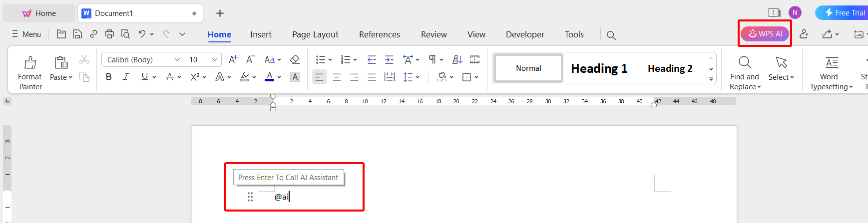Expand the font size 10 dropdown
This screenshot has height=223, width=868.
pyautogui.click(x=215, y=59)
